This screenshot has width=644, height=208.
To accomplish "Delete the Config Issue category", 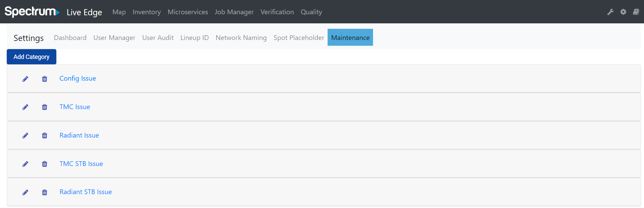I will (x=44, y=79).
